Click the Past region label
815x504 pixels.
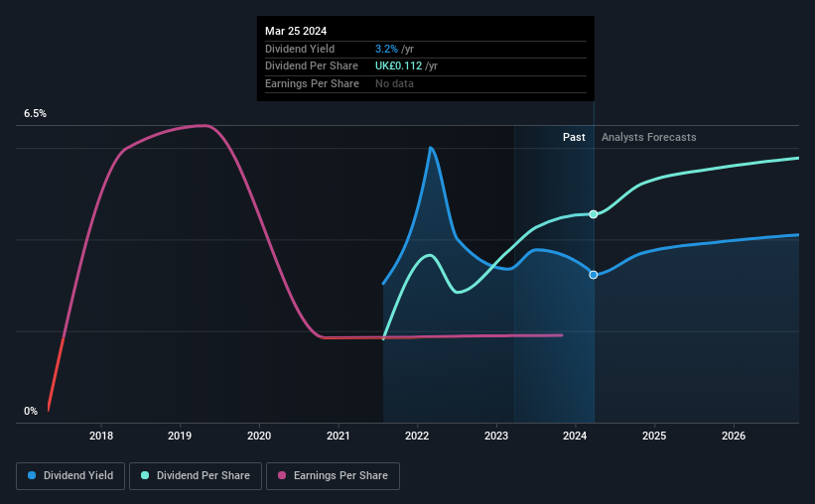pyautogui.click(x=574, y=137)
